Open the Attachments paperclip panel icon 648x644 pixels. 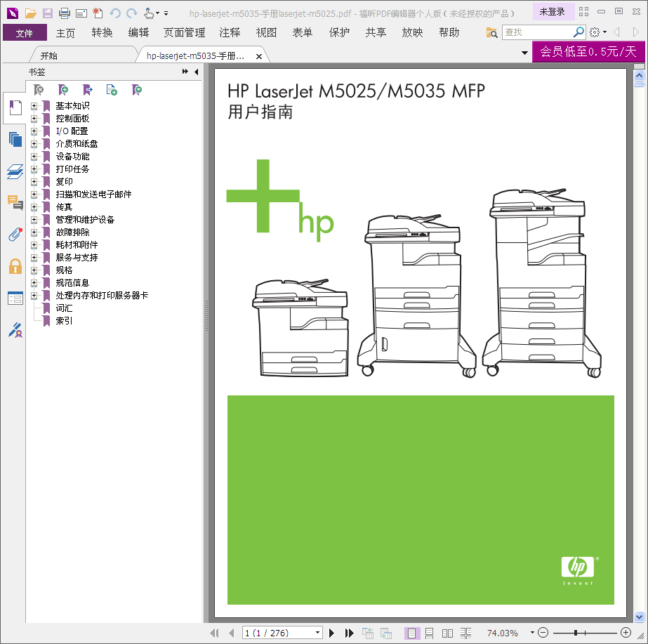pos(15,235)
